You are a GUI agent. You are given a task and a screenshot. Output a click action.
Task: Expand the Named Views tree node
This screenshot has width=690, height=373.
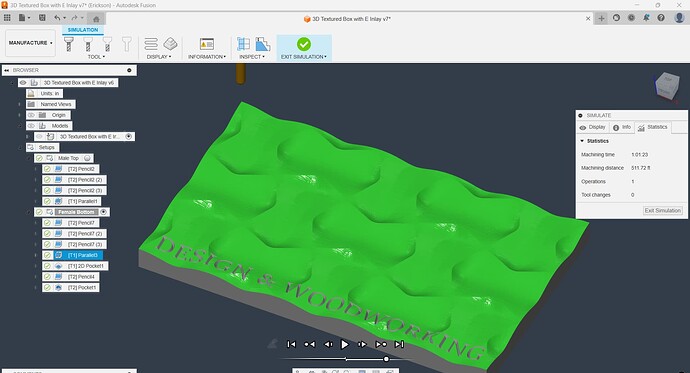pos(19,104)
